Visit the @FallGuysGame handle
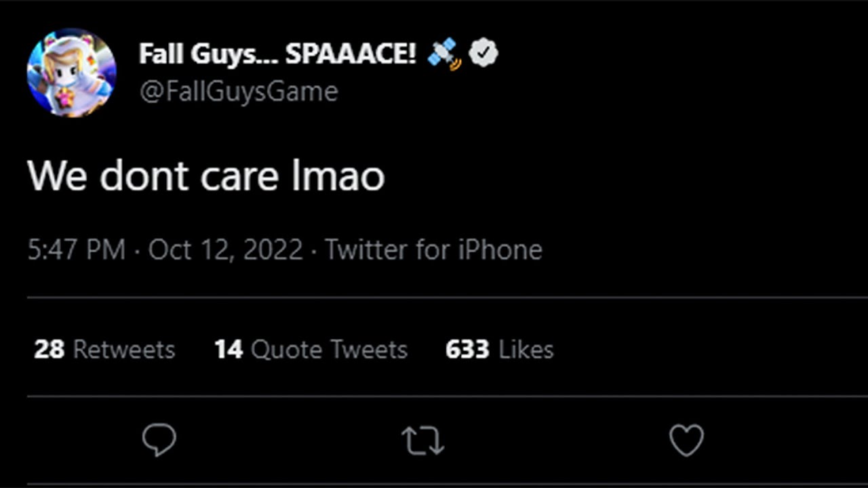The image size is (868, 488). [x=239, y=91]
